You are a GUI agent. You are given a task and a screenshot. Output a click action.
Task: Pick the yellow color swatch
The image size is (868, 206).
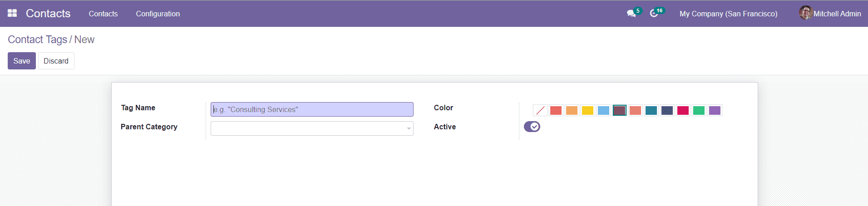tap(587, 110)
